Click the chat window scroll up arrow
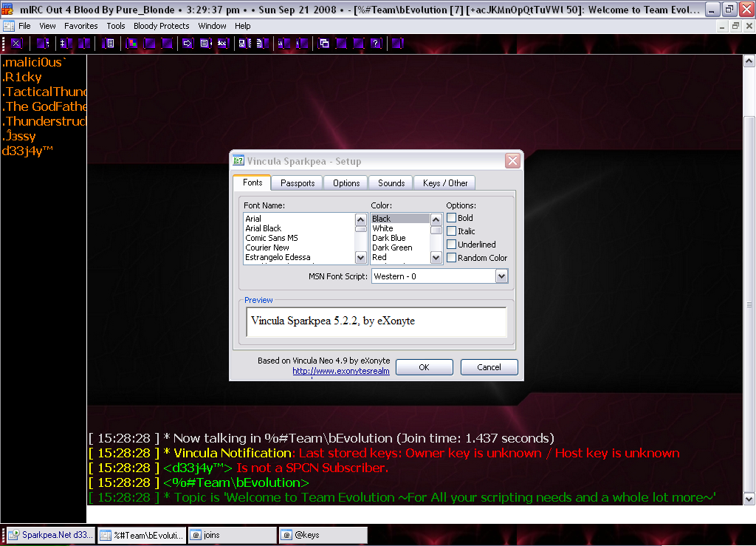 point(749,61)
